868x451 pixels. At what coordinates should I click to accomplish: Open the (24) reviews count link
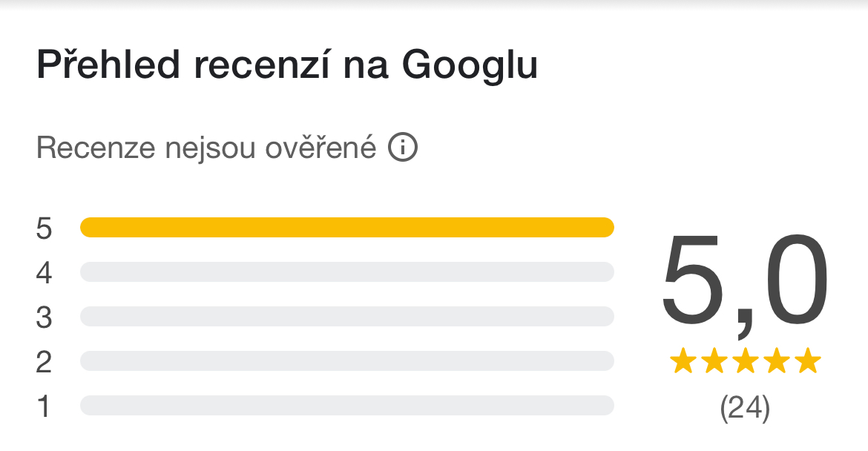745,409
